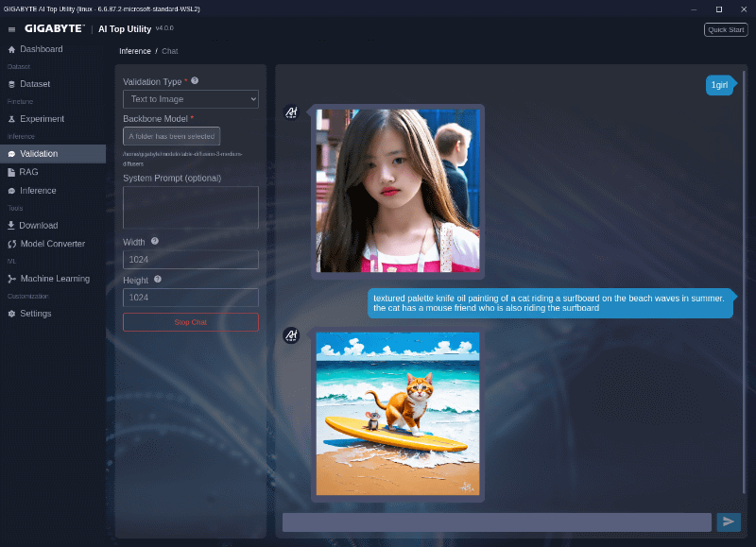Click the AI avatar beside the cat image
Screen dimensions: 756x547
click(x=290, y=336)
